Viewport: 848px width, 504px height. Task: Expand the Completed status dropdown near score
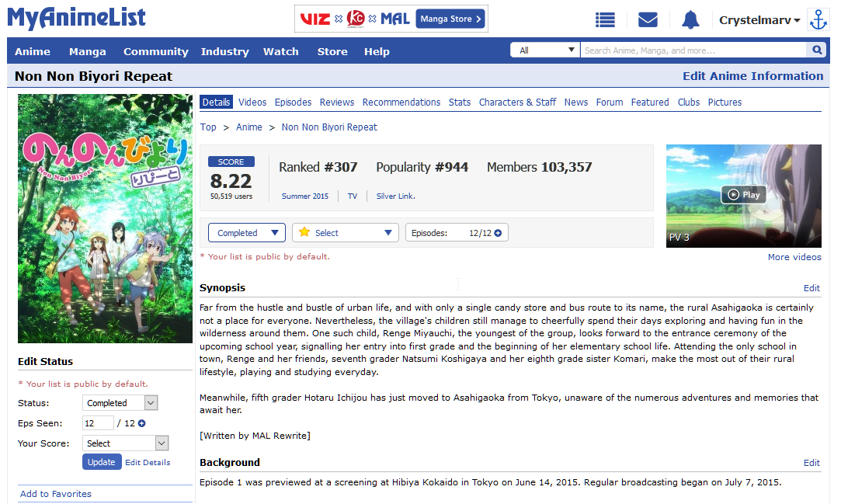point(246,233)
